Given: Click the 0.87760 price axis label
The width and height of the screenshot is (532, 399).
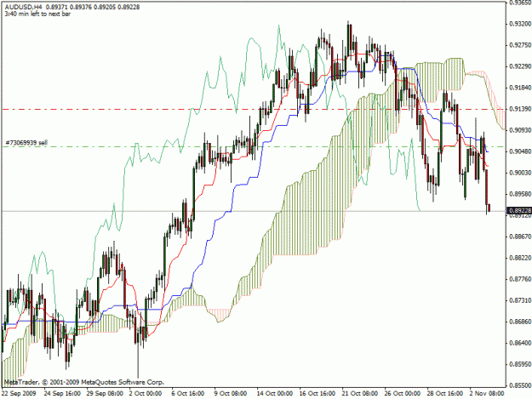Looking at the screenshot, I should pos(520,279).
